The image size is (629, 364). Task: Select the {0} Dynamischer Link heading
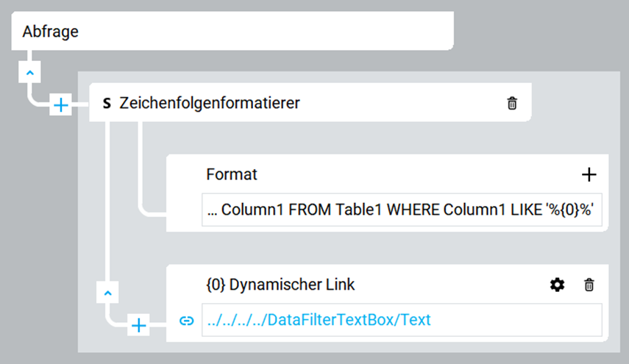tap(280, 285)
